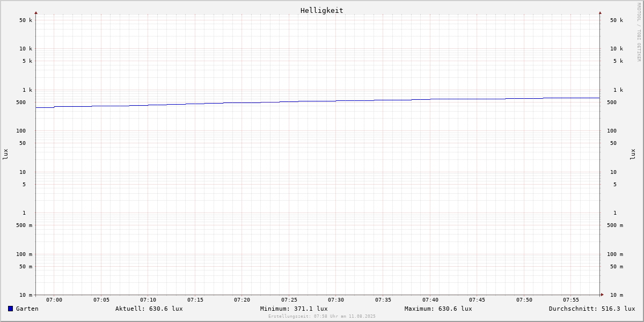The height and width of the screenshot is (322, 644).
Task: Click the 1 k label on right axis
Action: click(x=618, y=90)
